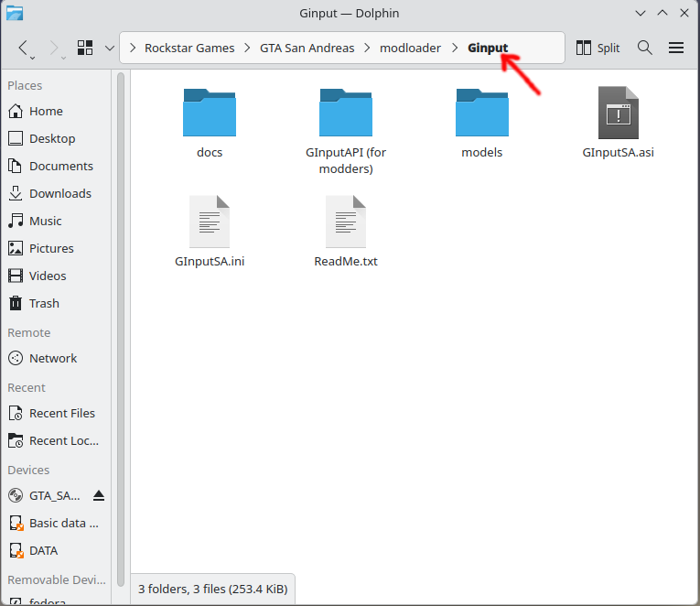Go to modloader breadcrumb folder

click(410, 48)
